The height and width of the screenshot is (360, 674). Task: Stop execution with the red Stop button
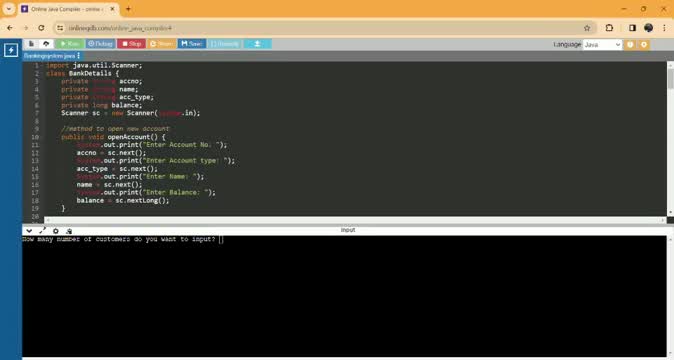pyautogui.click(x=131, y=44)
